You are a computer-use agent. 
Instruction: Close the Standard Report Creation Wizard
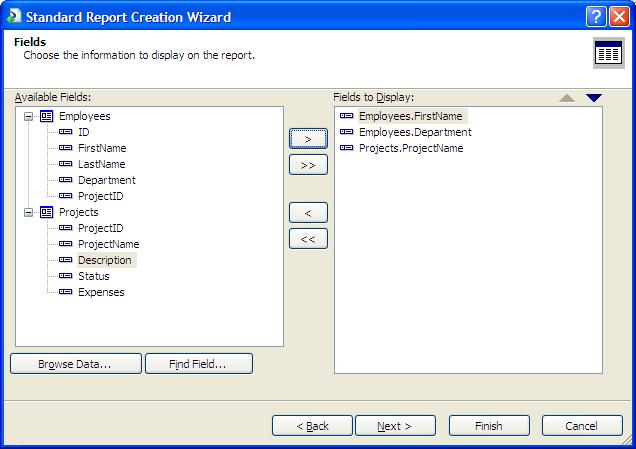pyautogui.click(x=620, y=17)
